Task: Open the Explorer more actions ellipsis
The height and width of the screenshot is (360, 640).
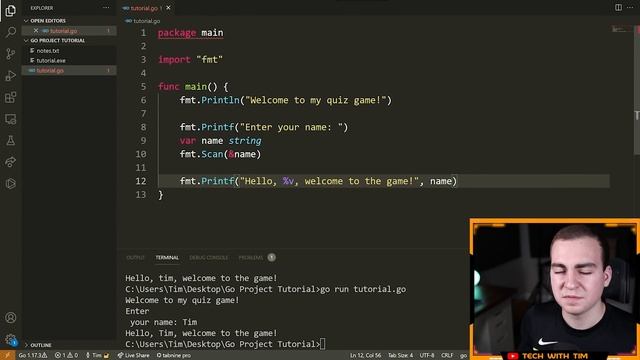Action: [x=106, y=8]
